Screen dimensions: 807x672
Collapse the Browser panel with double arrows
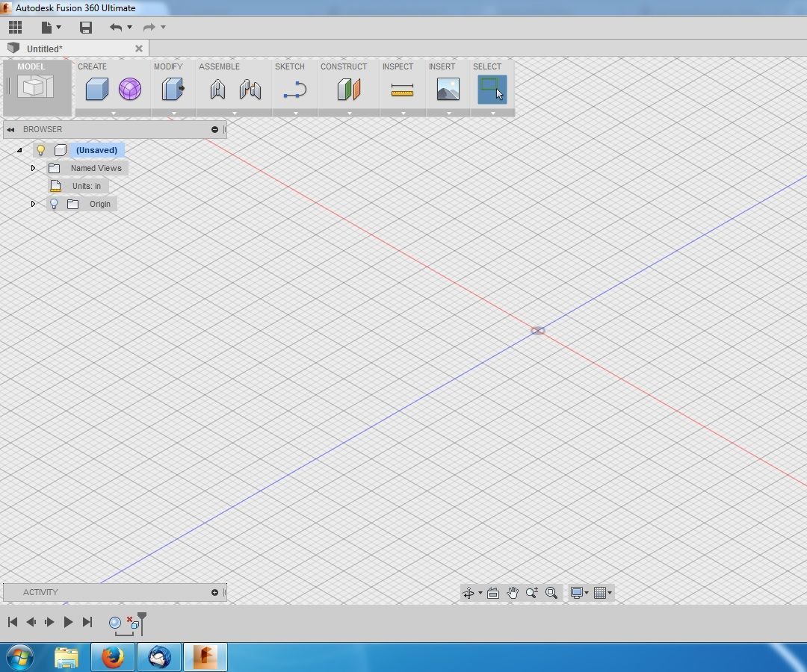(x=10, y=129)
